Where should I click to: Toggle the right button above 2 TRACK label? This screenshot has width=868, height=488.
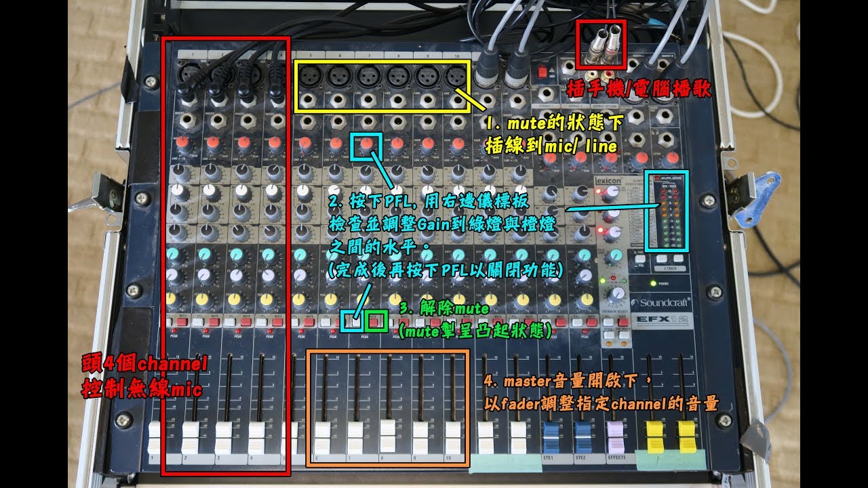(x=678, y=259)
